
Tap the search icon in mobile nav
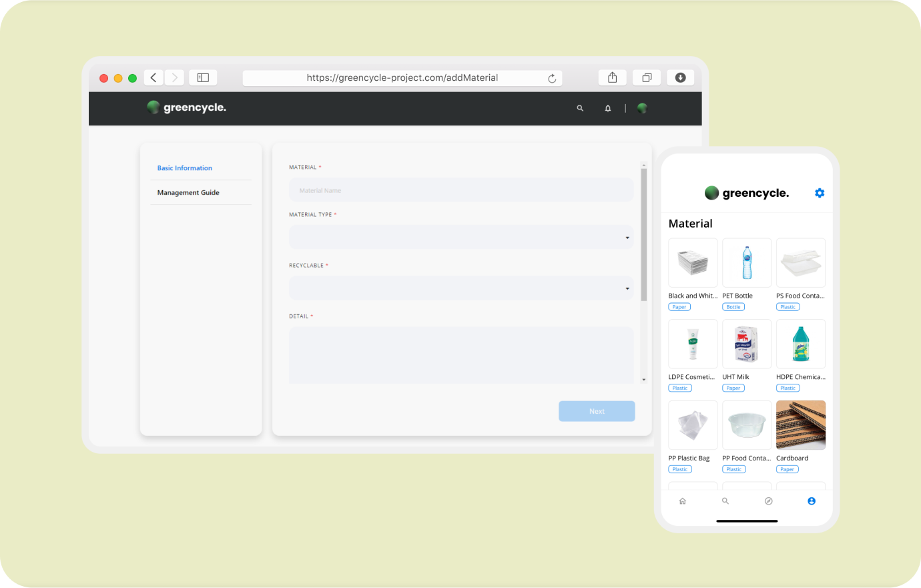tap(725, 501)
